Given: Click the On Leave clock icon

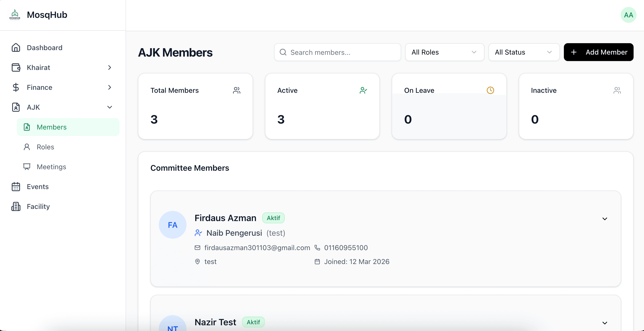Looking at the screenshot, I should pos(490,90).
